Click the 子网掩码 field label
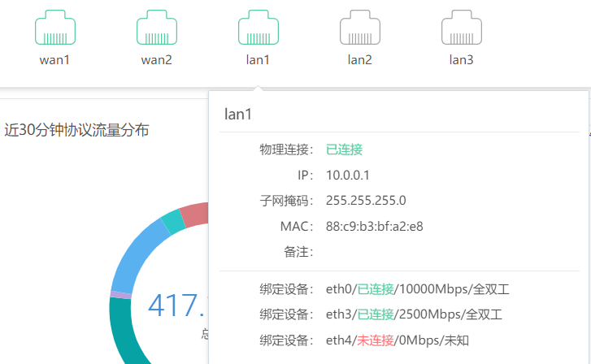The image size is (591, 364). coord(286,201)
